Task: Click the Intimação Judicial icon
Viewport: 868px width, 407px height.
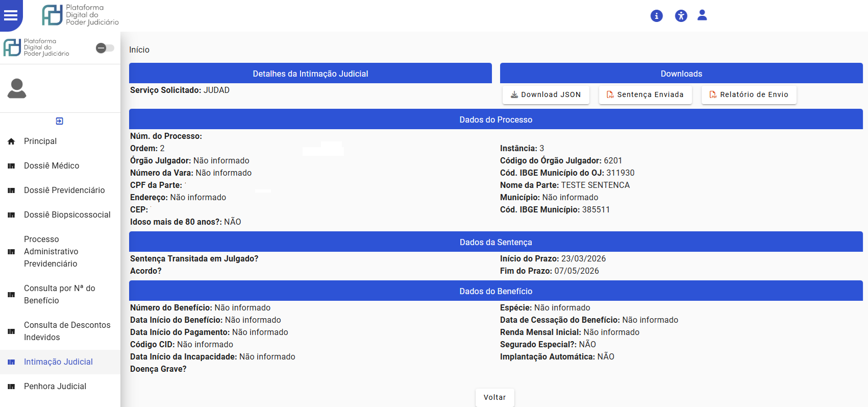Action: tap(11, 362)
